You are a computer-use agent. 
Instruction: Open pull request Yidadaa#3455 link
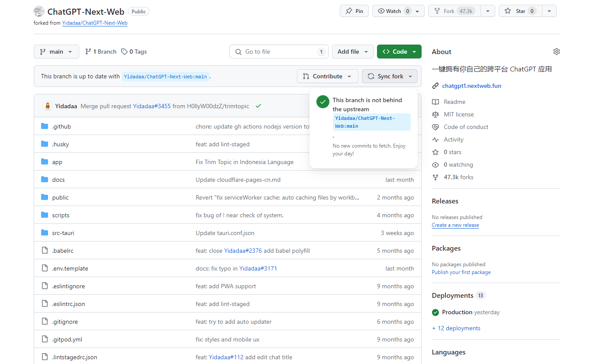coord(152,106)
